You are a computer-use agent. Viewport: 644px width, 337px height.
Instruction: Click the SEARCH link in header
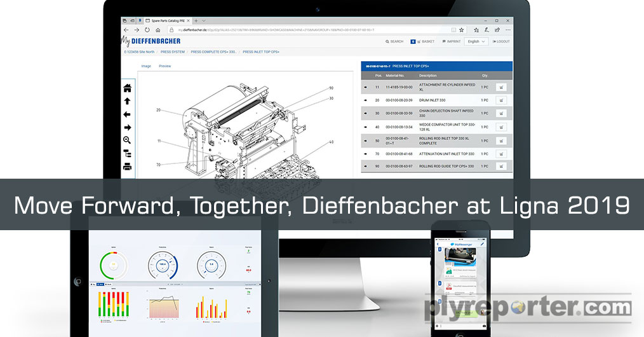394,41
